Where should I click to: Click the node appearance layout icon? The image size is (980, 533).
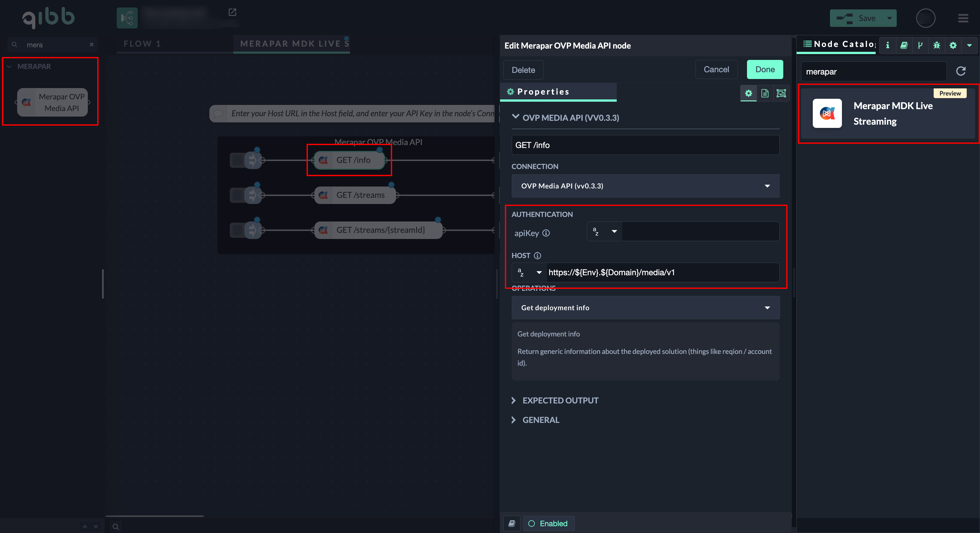(781, 93)
